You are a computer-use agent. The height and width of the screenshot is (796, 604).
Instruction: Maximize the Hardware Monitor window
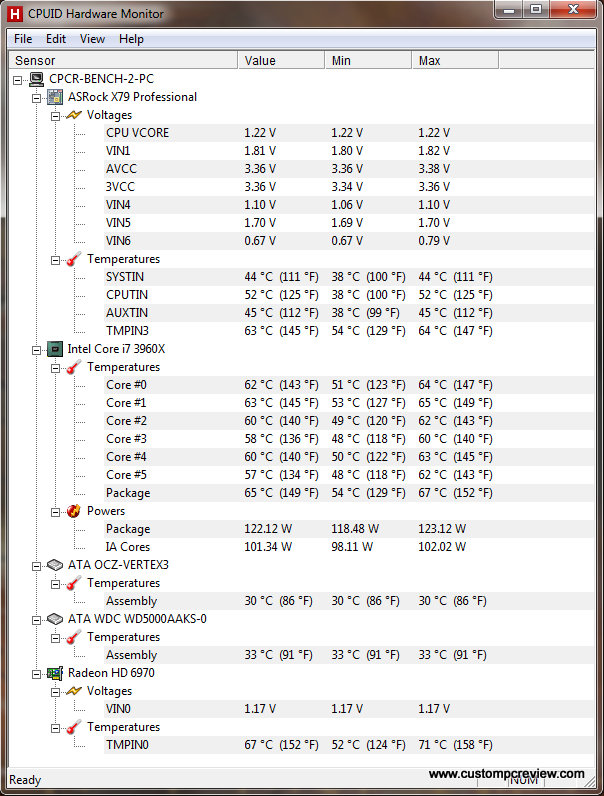coord(536,10)
